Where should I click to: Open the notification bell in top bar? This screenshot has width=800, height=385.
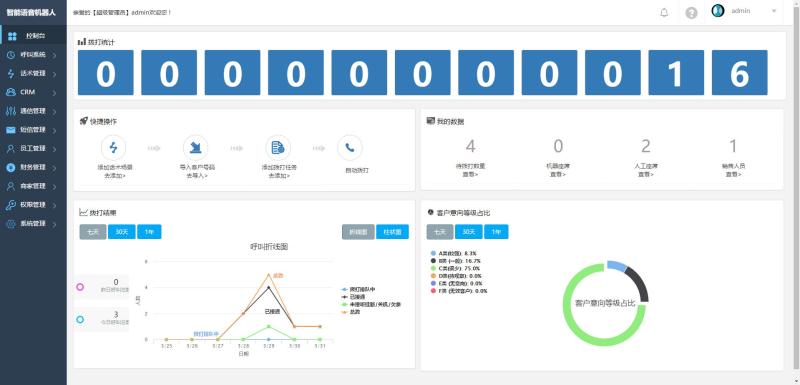(x=664, y=13)
